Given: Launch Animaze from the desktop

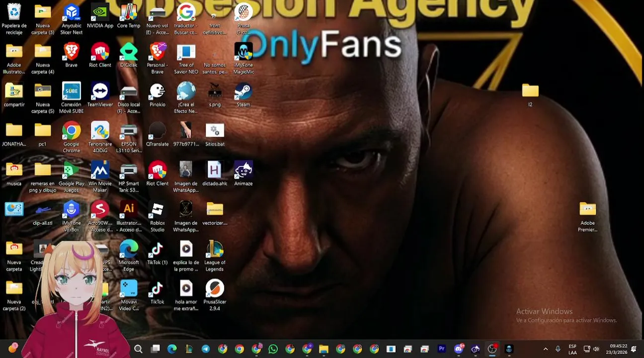Looking at the screenshot, I should (x=243, y=174).
